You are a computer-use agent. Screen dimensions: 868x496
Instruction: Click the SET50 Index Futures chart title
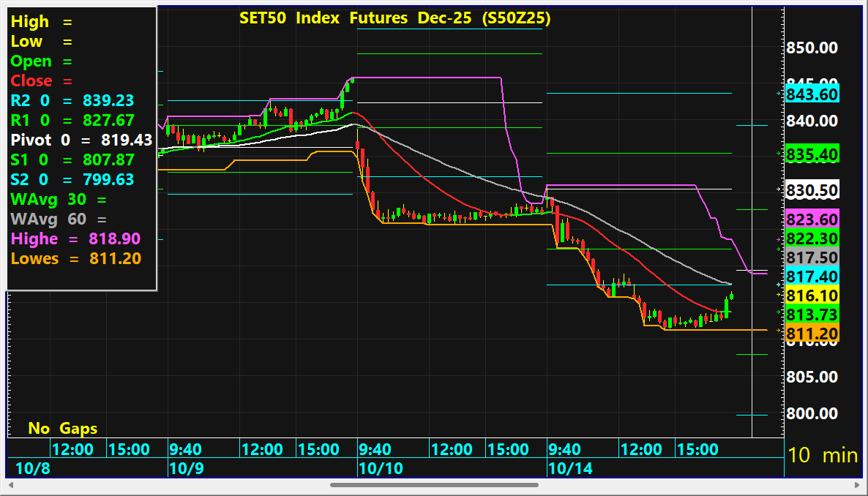(395, 18)
